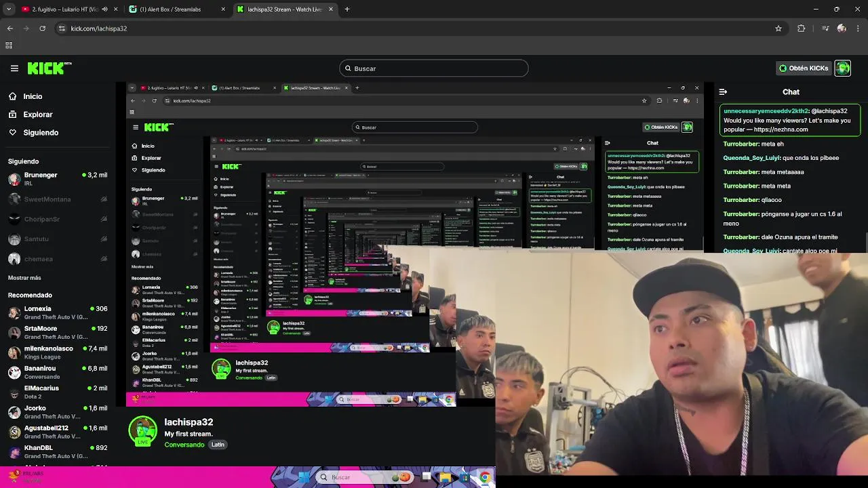Bookmark this page with the star
The height and width of the screenshot is (488, 868).
tap(778, 28)
